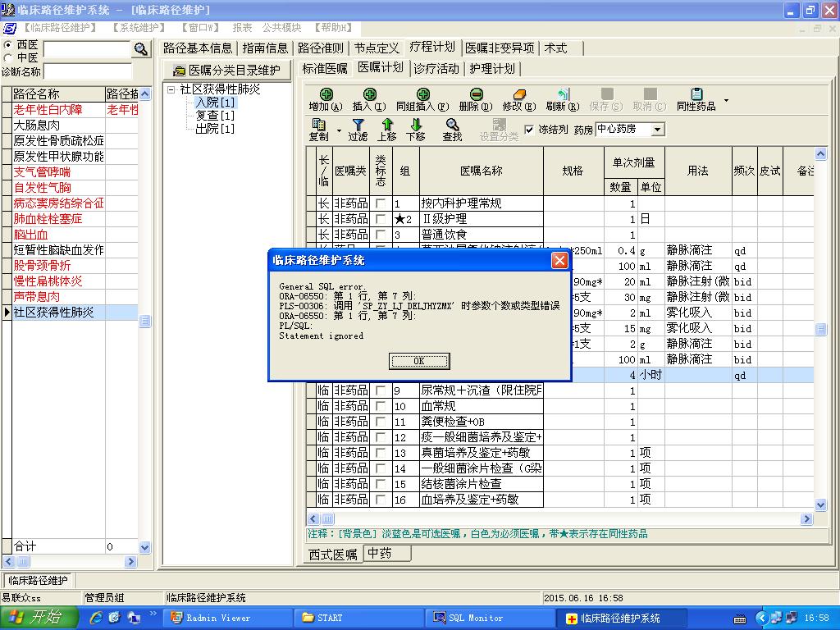Click the 修改(E) edit icon
Image resolution: width=840 pixels, height=630 pixels.
coord(519,95)
